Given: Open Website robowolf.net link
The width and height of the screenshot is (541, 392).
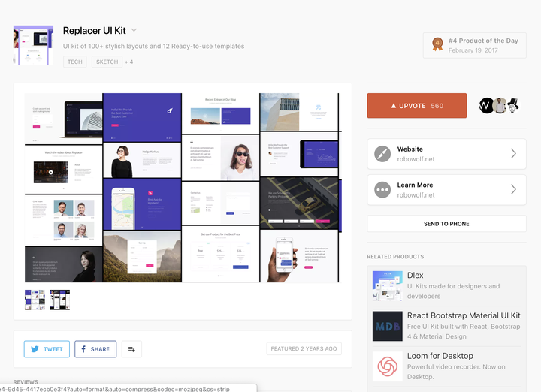Looking at the screenshot, I should (447, 154).
